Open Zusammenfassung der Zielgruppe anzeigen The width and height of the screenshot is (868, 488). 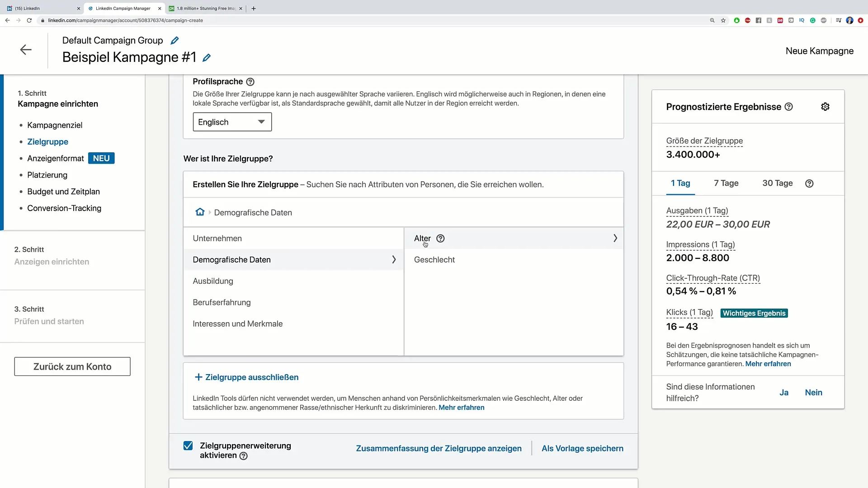click(439, 448)
